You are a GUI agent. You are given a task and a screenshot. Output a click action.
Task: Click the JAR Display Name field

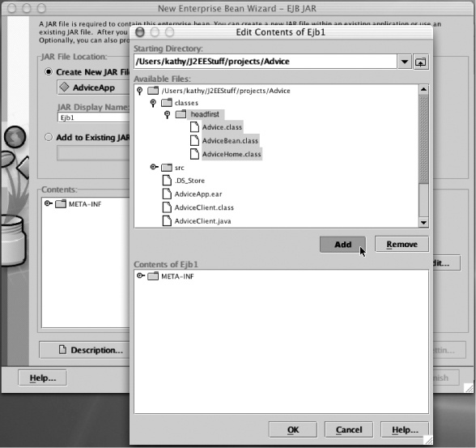point(94,117)
